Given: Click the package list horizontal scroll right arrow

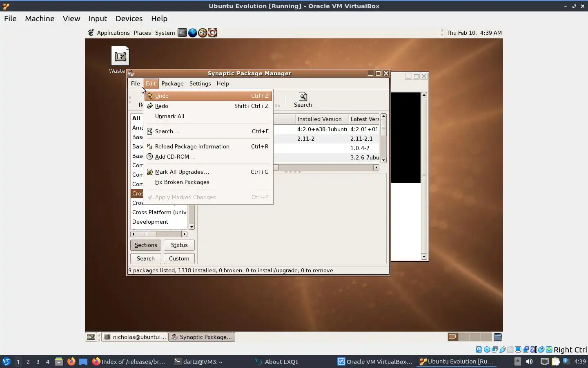Looking at the screenshot, I should click(376, 167).
